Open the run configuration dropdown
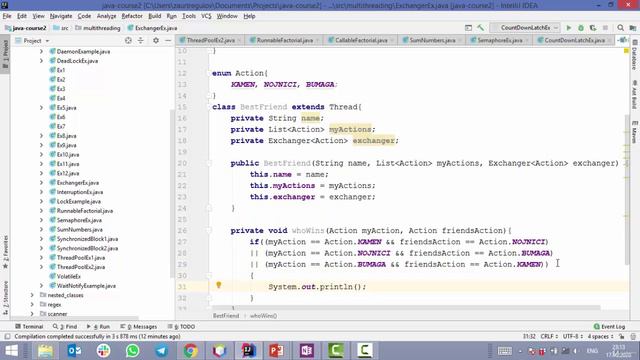The height and width of the screenshot is (360, 640). click(x=526, y=28)
